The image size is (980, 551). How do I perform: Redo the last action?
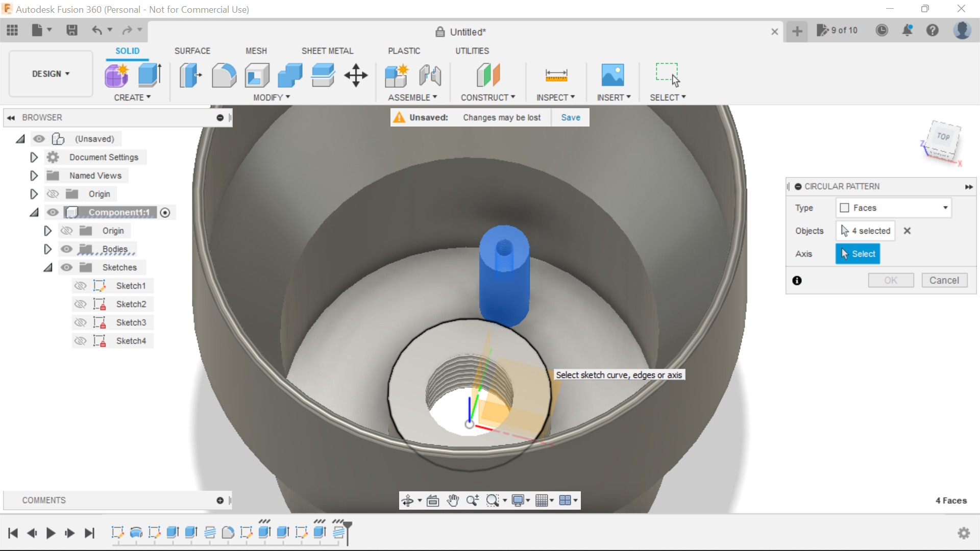[127, 31]
